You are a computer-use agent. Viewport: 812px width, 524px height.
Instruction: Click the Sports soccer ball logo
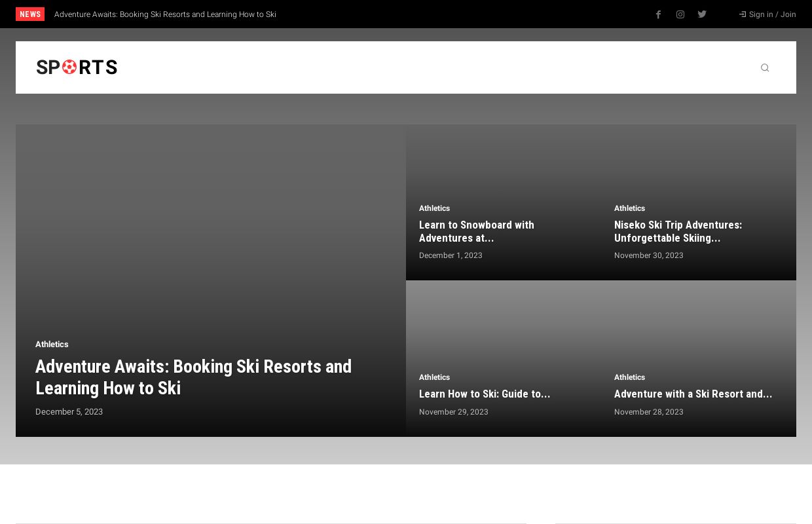(x=77, y=67)
